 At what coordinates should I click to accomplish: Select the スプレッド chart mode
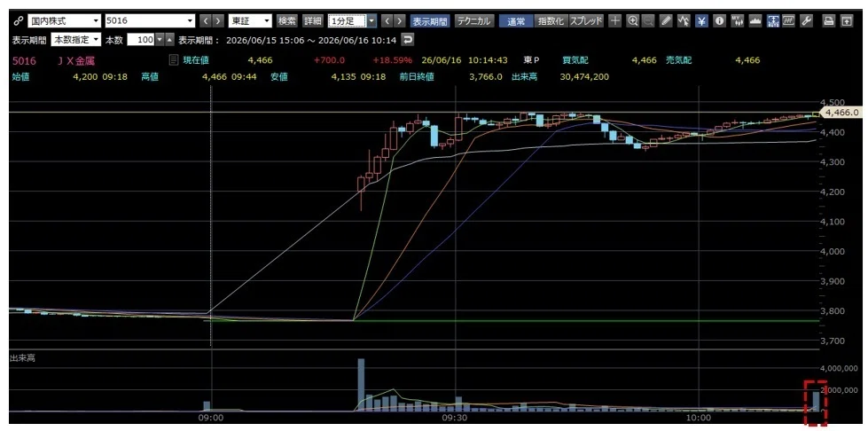pos(586,21)
